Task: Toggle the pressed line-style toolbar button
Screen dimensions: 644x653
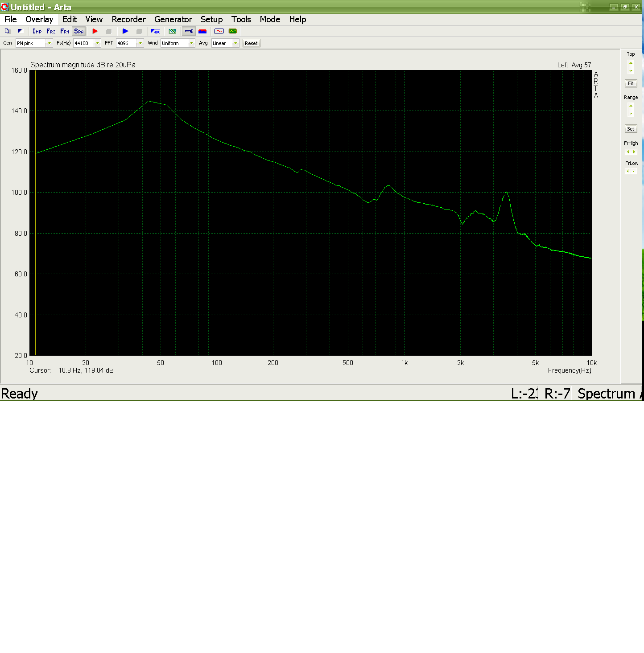Action: click(189, 31)
